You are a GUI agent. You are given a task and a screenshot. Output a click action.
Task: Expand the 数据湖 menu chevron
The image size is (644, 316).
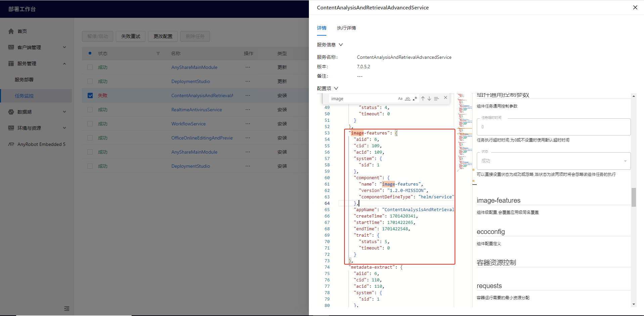(x=64, y=112)
